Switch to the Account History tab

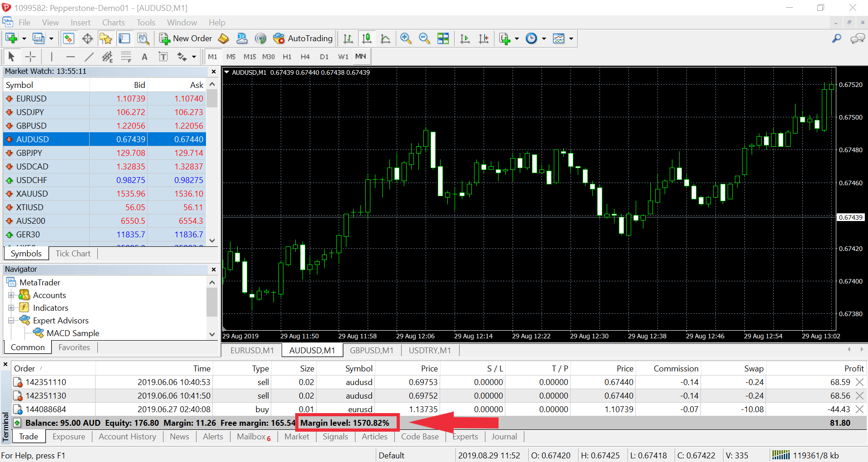click(127, 437)
